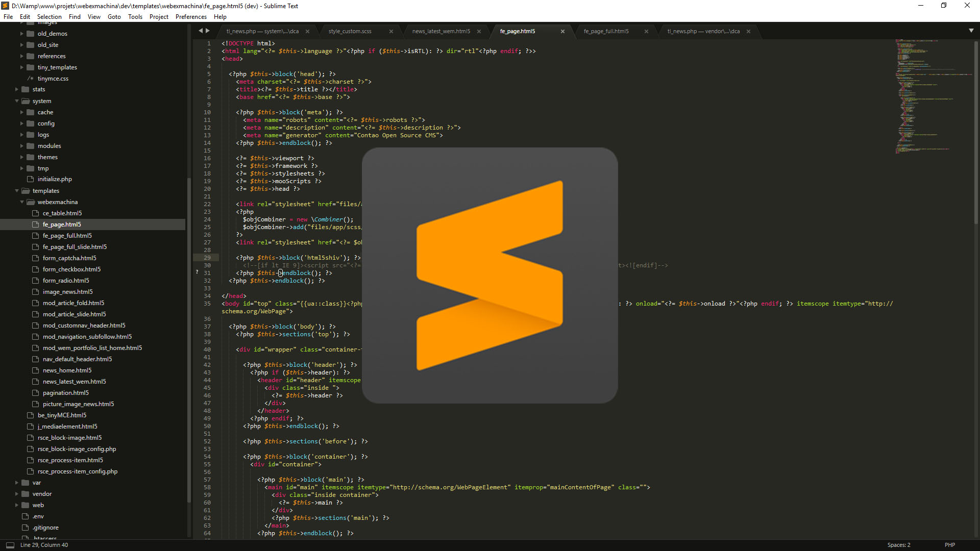Expand the references folder
Viewport: 980px width, 551px height.
(21, 56)
